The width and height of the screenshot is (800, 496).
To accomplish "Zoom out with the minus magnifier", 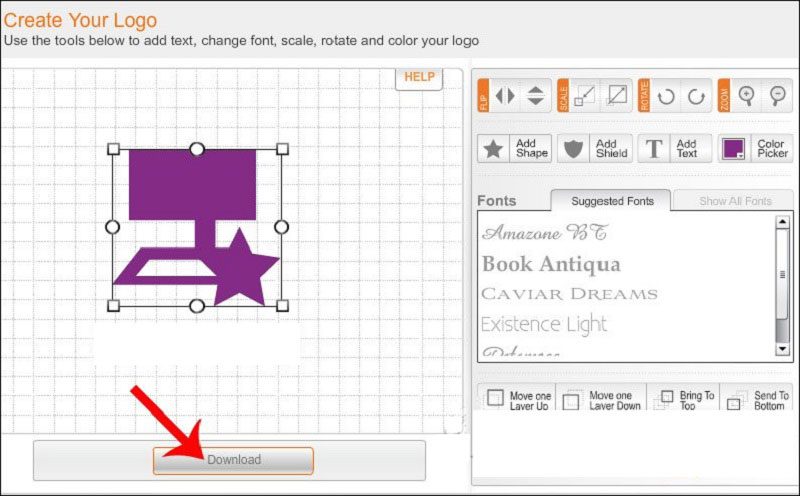I will 778,95.
